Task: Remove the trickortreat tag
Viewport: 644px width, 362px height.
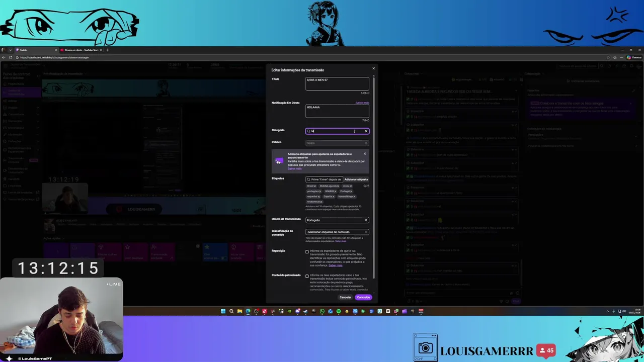Action: [x=321, y=202]
